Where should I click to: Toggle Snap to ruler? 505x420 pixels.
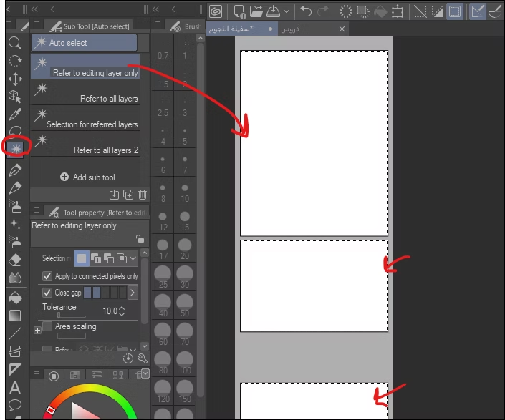[x=477, y=12]
